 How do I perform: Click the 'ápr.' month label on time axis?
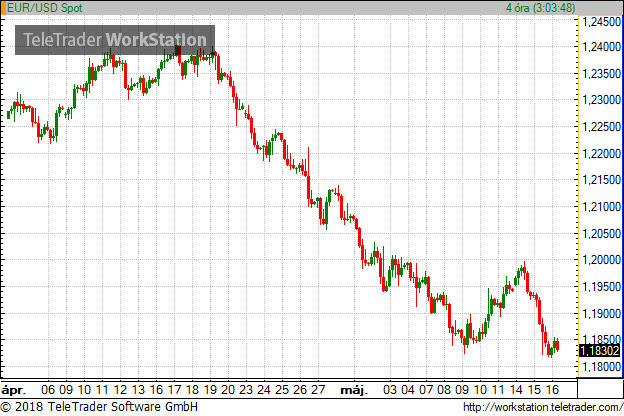[14, 390]
